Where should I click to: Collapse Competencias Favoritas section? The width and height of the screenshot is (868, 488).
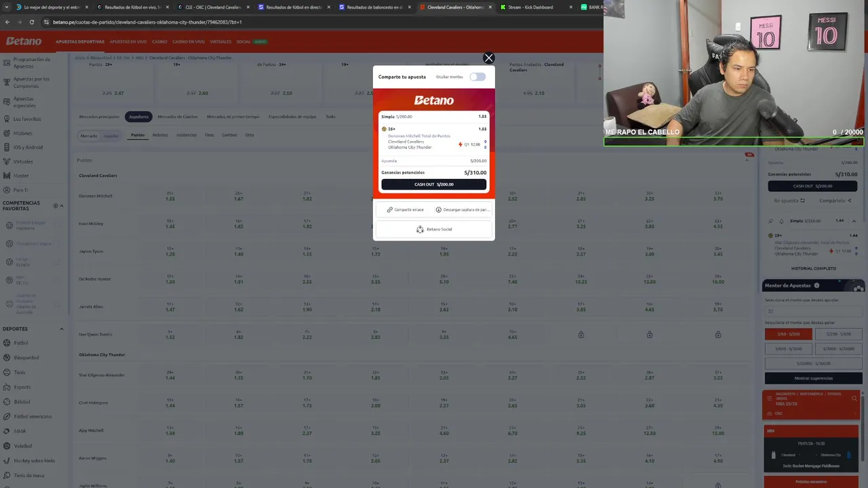tap(61, 205)
